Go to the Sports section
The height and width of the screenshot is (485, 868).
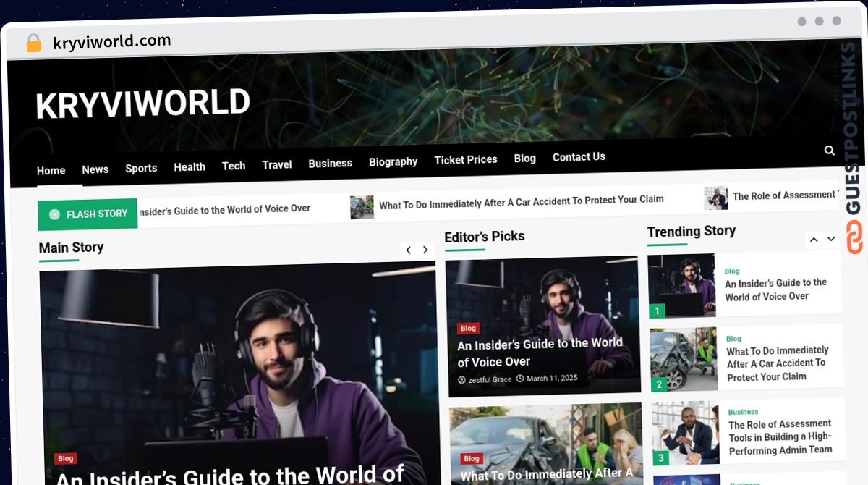click(141, 168)
